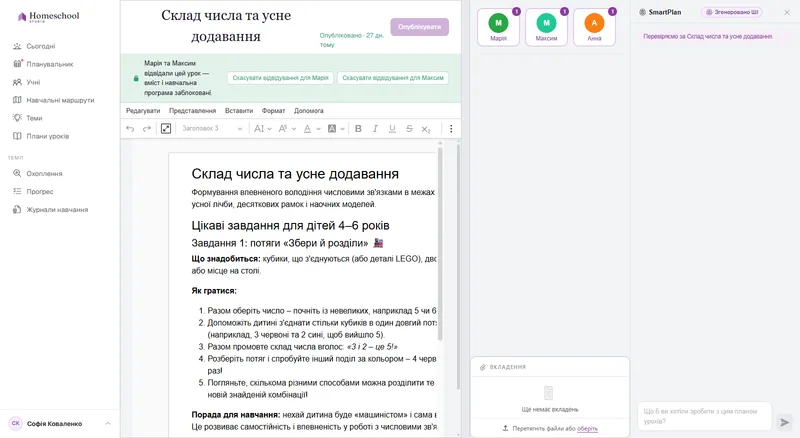The height and width of the screenshot is (438, 800).
Task: Open the Прогрес page
Action: [40, 191]
